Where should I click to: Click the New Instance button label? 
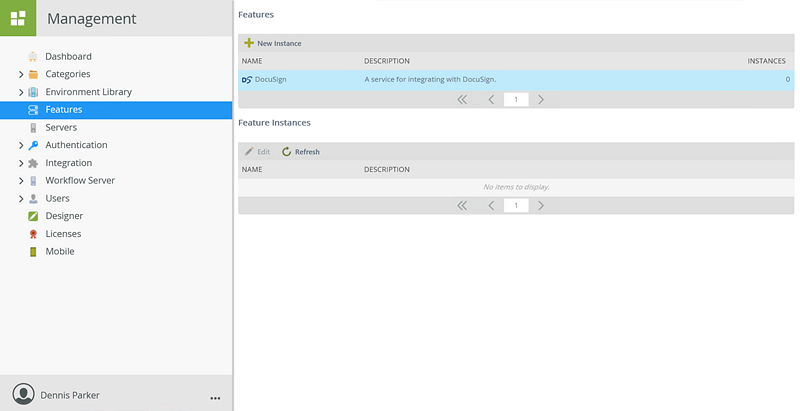click(279, 43)
